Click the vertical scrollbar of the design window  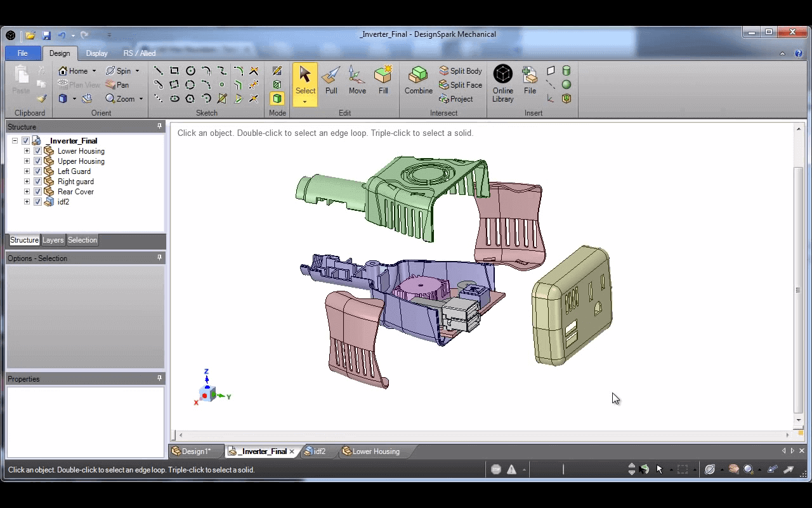click(x=798, y=290)
